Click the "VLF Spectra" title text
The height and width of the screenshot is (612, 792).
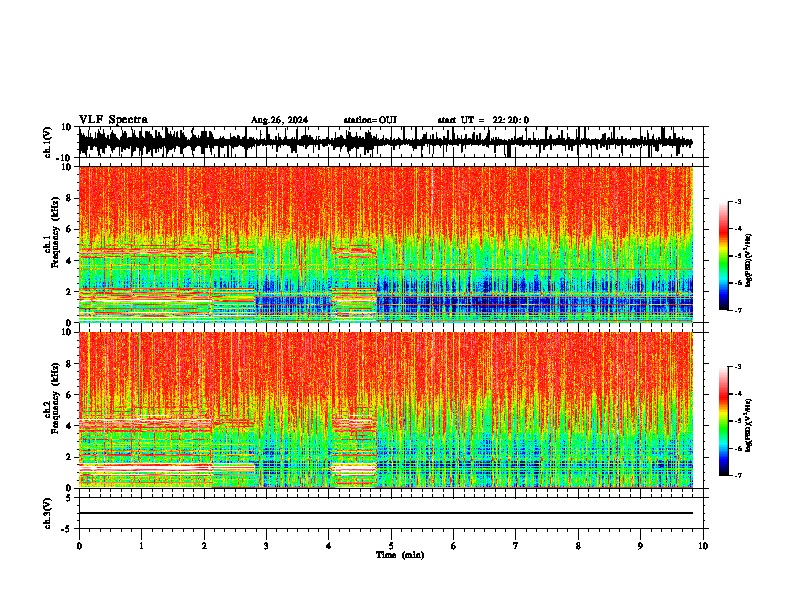[113, 119]
